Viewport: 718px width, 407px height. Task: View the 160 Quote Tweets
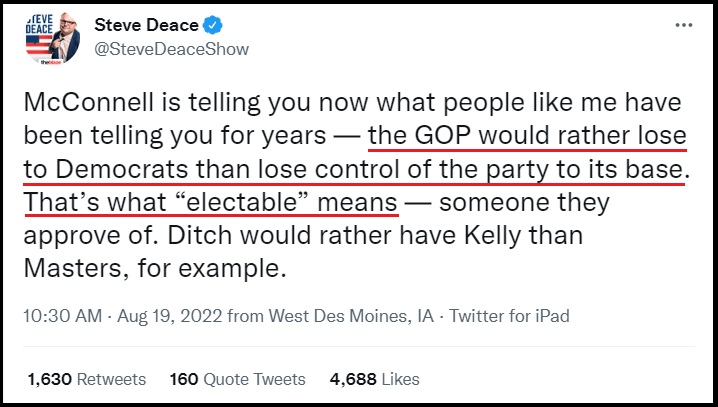tap(237, 379)
